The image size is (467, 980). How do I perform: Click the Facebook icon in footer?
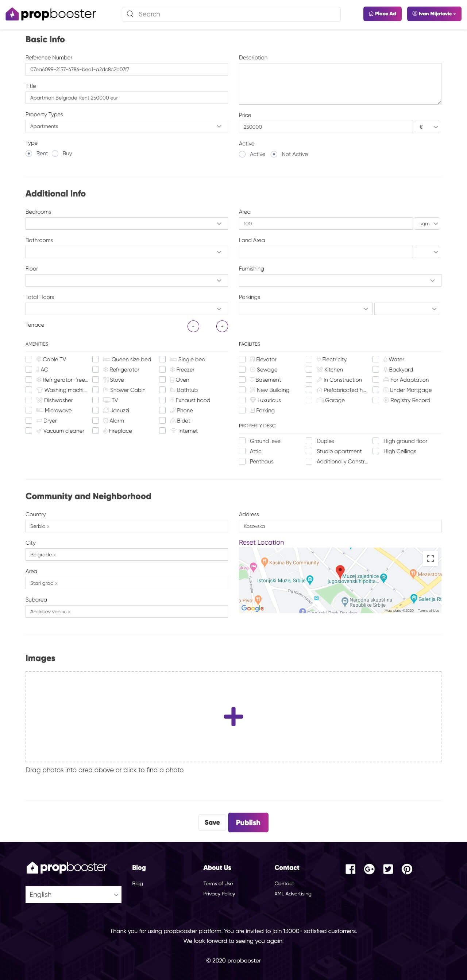(x=350, y=869)
